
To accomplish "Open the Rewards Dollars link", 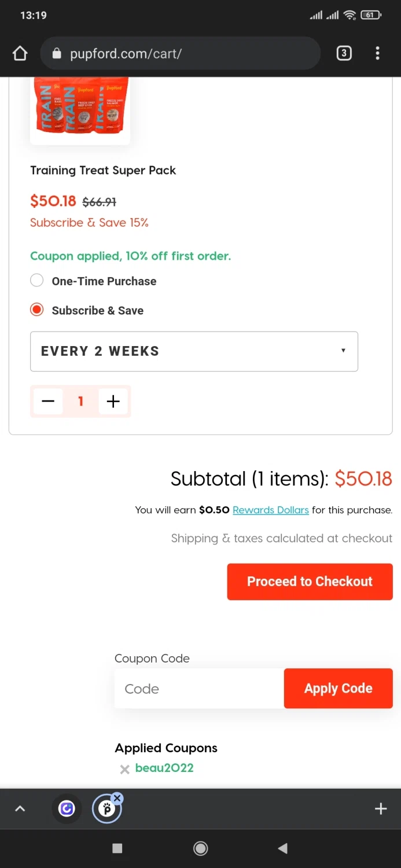I will 270,510.
